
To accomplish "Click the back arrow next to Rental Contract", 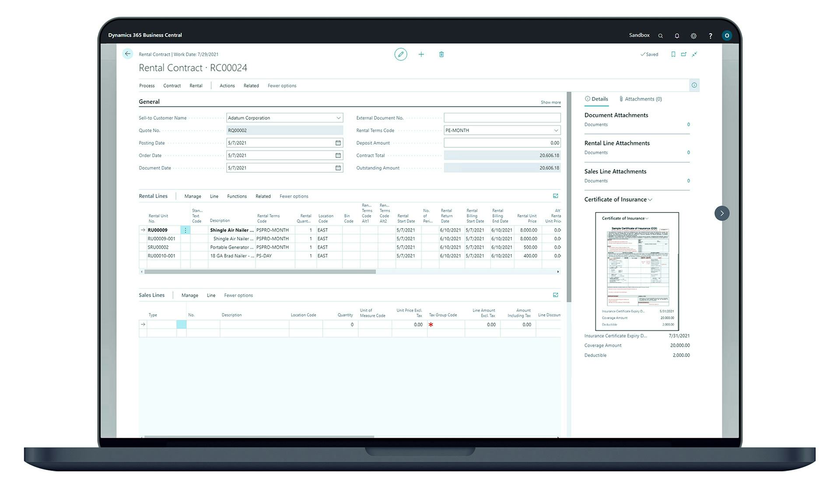I will click(x=127, y=54).
